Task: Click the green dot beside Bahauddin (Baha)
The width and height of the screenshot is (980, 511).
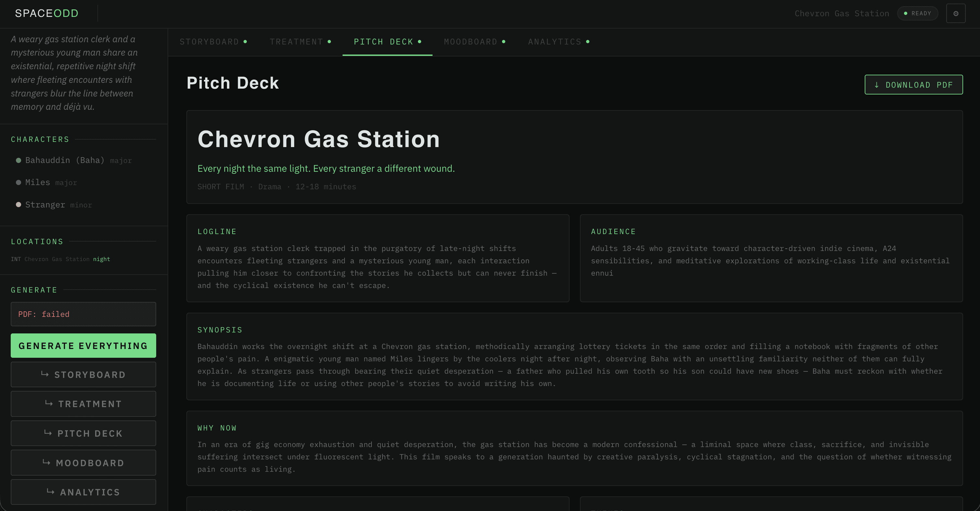Action: (x=18, y=160)
